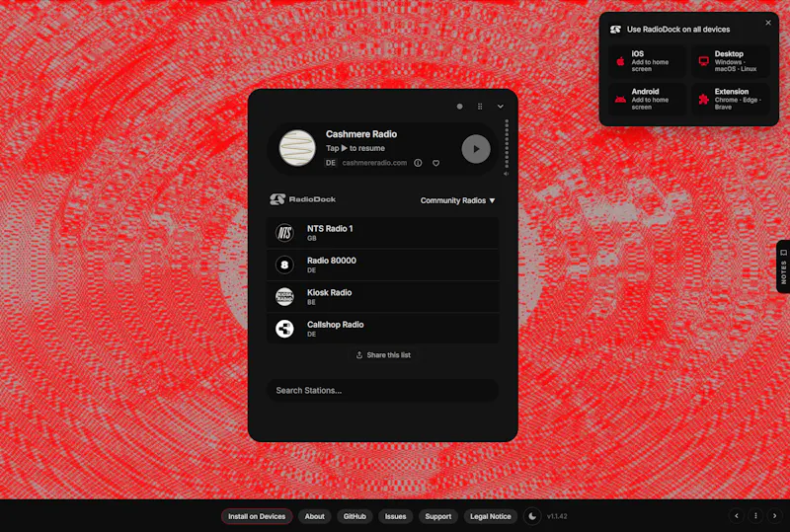
Task: Adjust the vertical volume slider
Action: point(507,144)
